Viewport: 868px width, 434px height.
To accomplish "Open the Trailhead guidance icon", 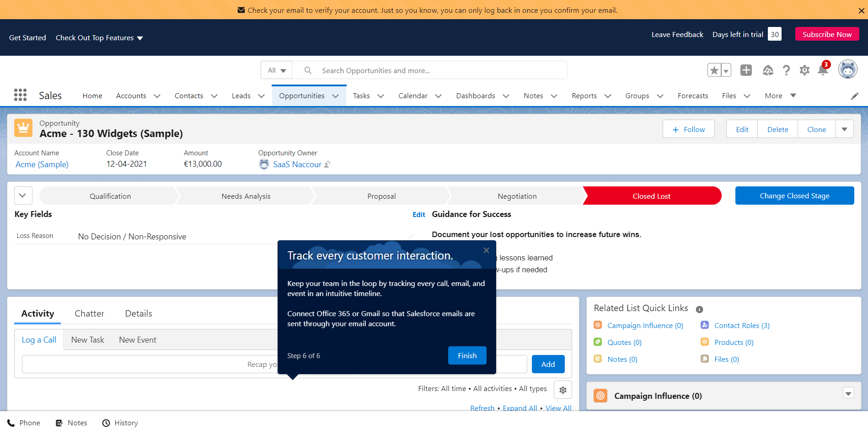I will click(x=768, y=70).
